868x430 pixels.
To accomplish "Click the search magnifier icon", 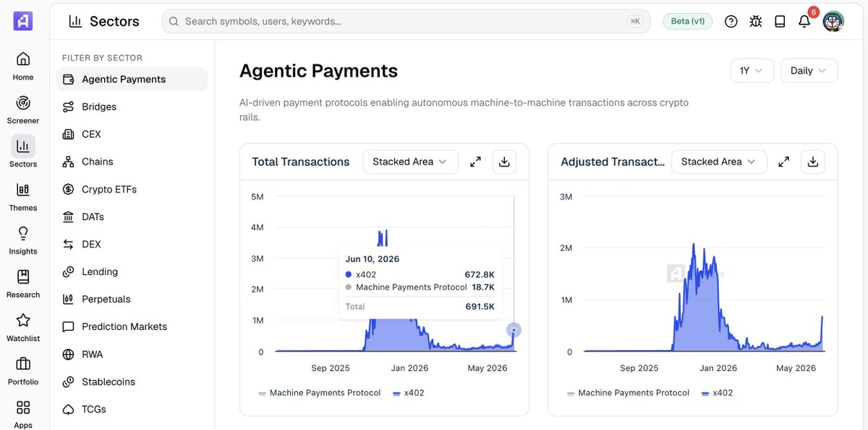I will tap(174, 21).
